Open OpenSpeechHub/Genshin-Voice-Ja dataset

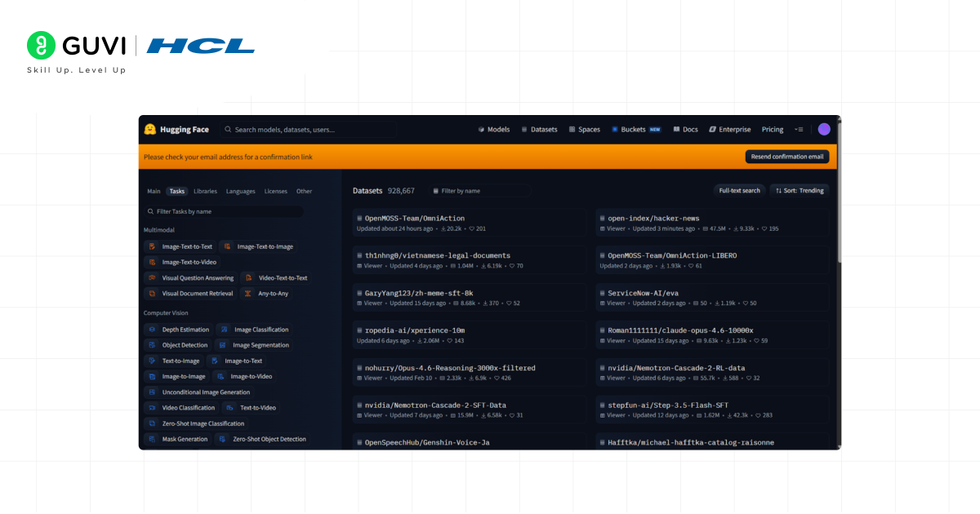[469, 441]
